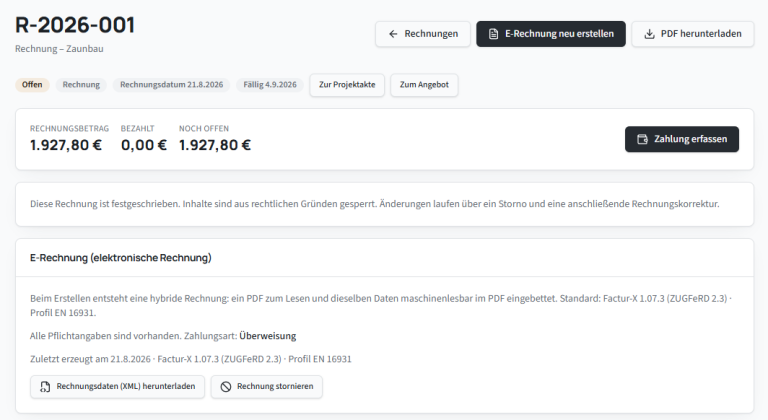768x420 pixels.
Task: Click the XML file icon on Rechnungsdaten herunterladen
Action: pos(45,387)
